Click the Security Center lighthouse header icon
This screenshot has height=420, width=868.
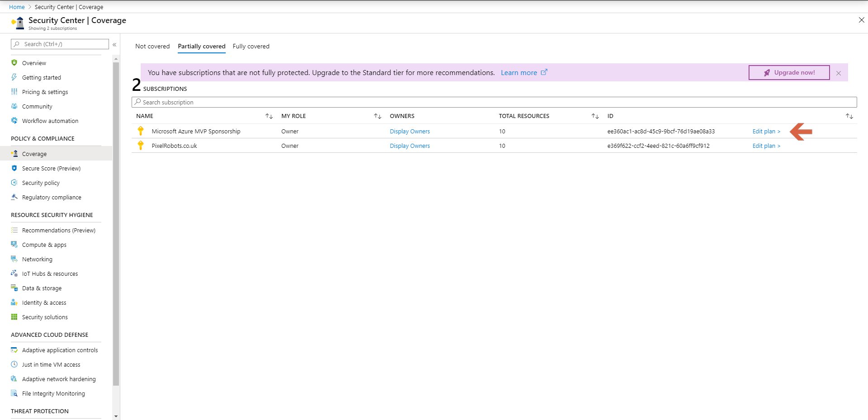pos(18,23)
